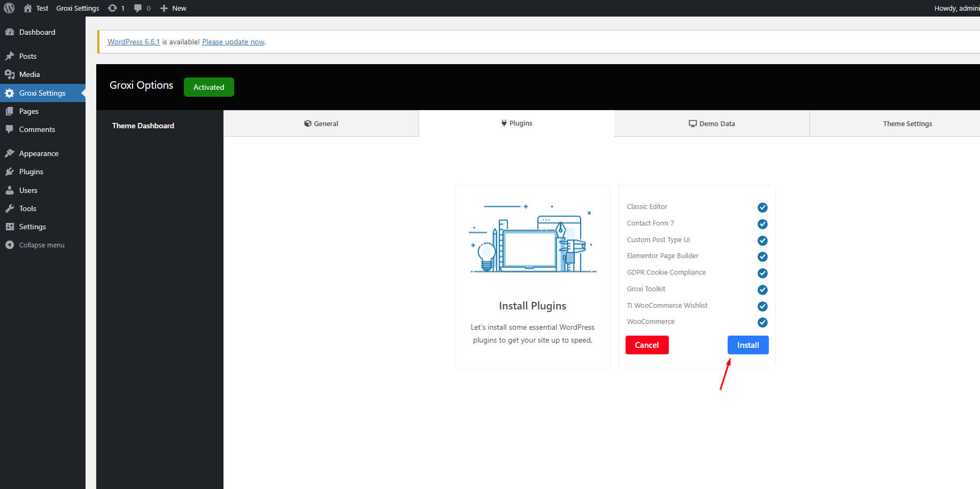Open the Appearance menu
The height and width of the screenshot is (489, 980).
[x=43, y=153]
